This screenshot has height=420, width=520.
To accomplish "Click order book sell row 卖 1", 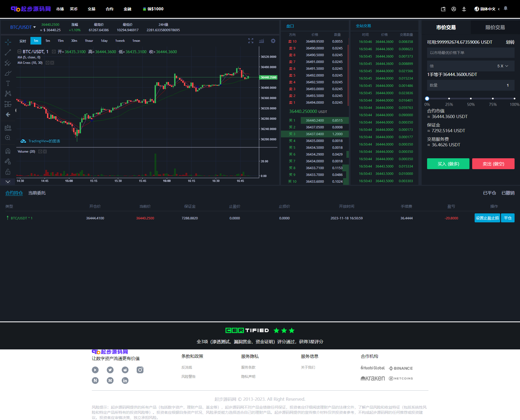I will click(x=315, y=103).
